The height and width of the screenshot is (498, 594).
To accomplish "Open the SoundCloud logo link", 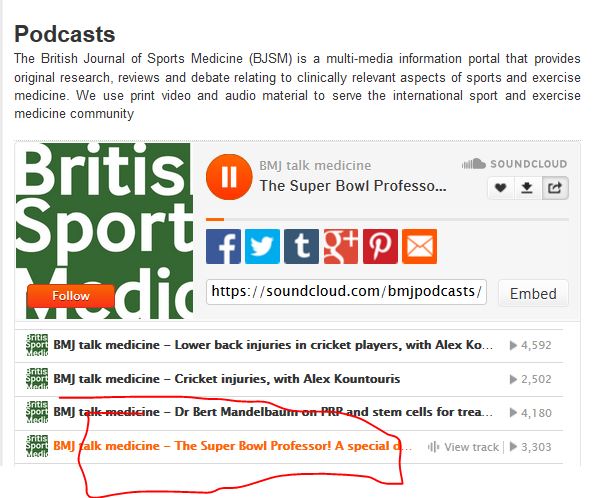I will 514,164.
